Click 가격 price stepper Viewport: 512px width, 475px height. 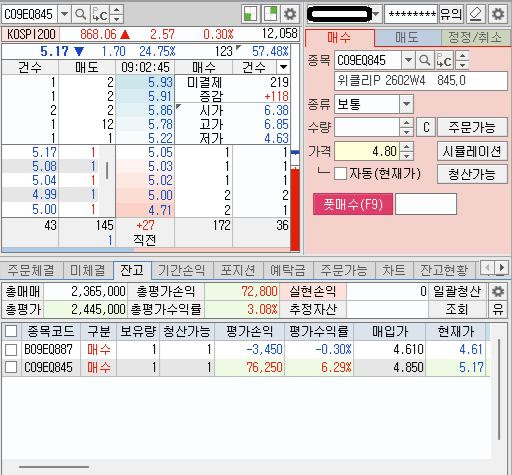(x=406, y=151)
